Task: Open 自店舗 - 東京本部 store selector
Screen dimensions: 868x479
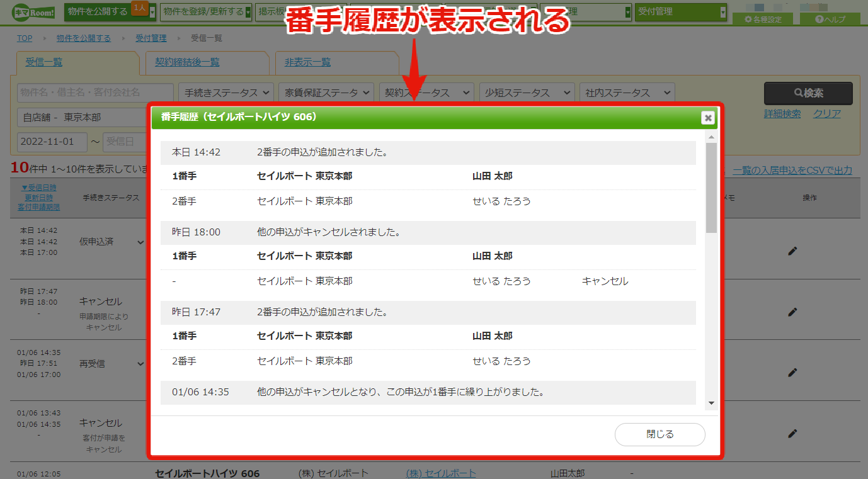Action: [82, 117]
